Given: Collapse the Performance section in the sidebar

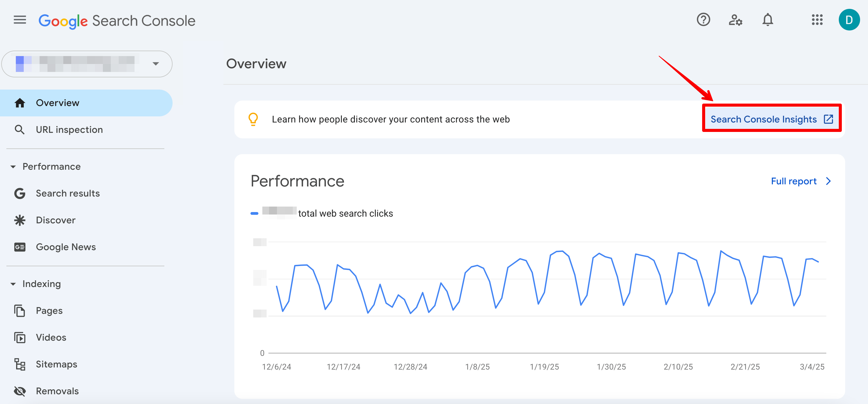Looking at the screenshot, I should coord(13,166).
